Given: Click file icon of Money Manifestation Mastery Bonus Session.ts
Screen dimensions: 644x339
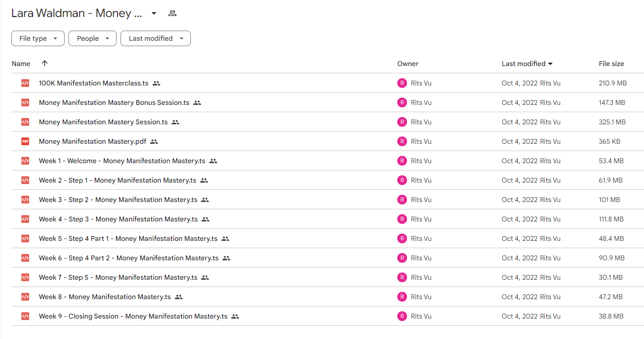Looking at the screenshot, I should pyautogui.click(x=25, y=102).
